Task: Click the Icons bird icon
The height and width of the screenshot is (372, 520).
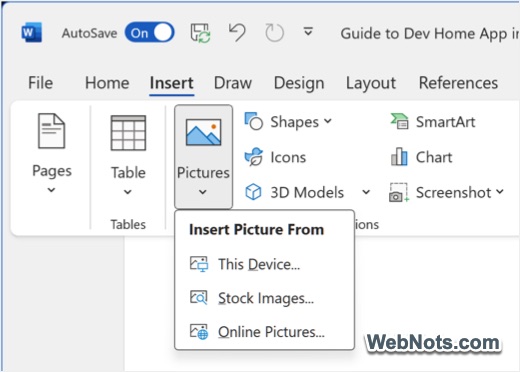Action: (x=254, y=157)
